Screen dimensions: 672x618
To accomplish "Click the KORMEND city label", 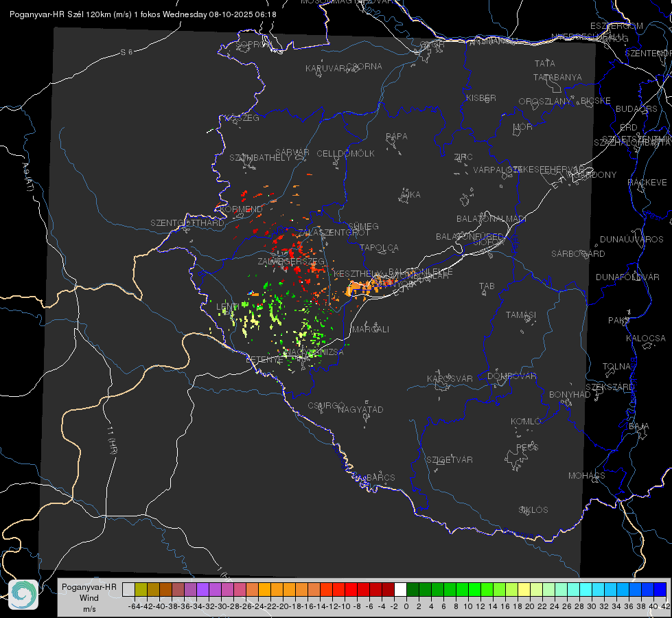I will (241, 209).
